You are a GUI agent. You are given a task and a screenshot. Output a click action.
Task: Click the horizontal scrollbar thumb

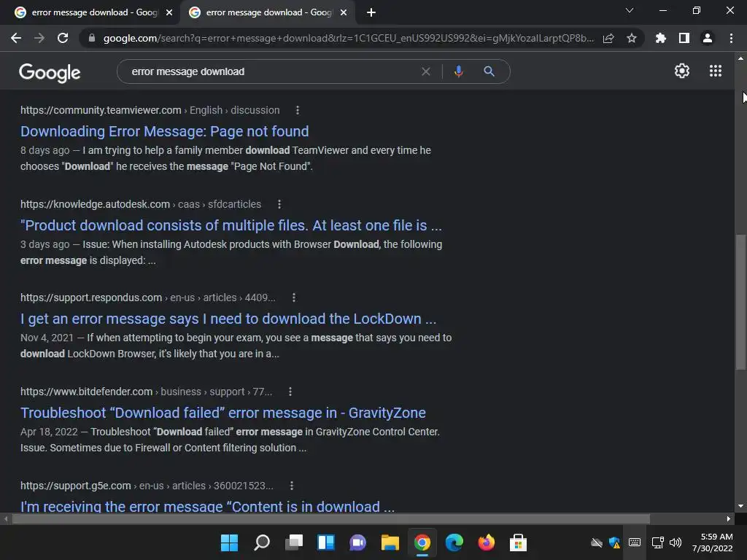tap(330, 518)
